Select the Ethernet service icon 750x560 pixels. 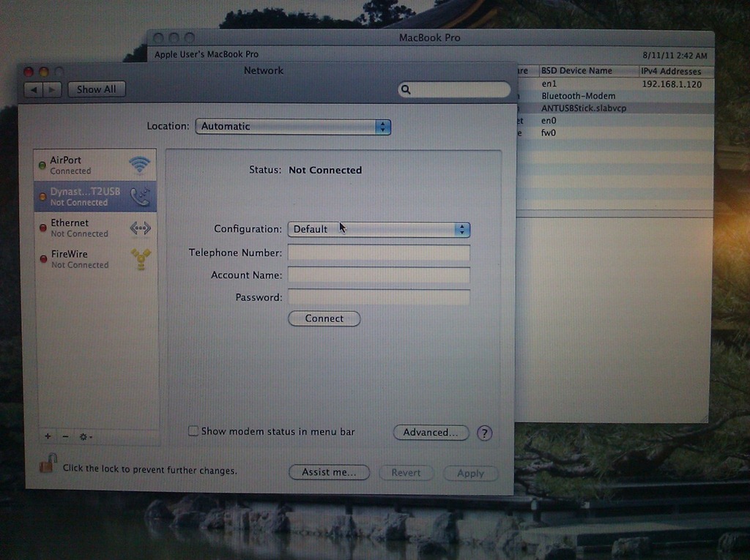point(139,228)
